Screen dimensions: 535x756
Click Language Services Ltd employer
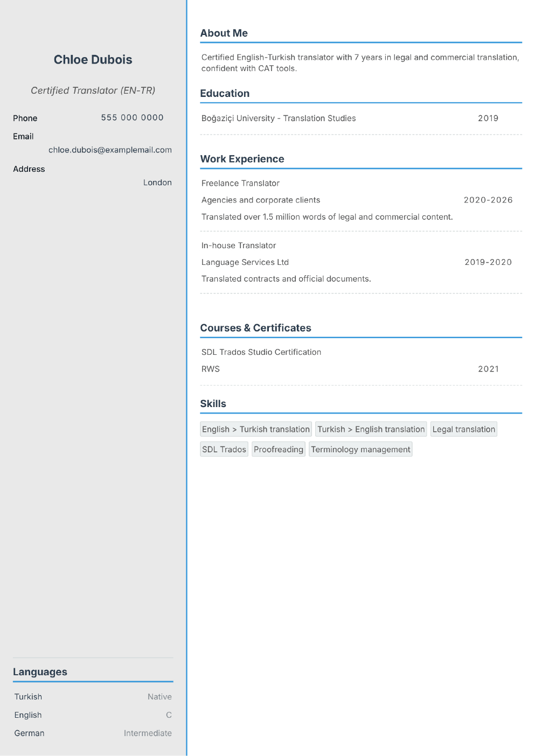click(245, 262)
